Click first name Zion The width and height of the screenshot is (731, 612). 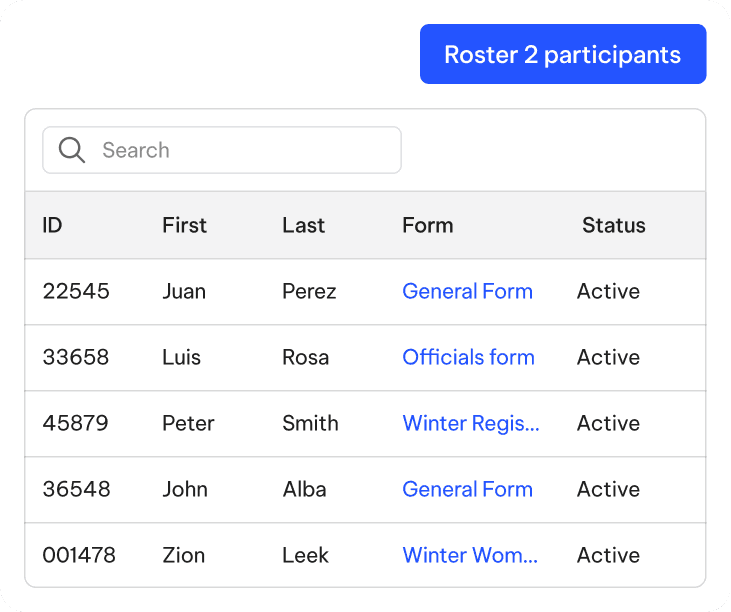pyautogui.click(x=184, y=555)
